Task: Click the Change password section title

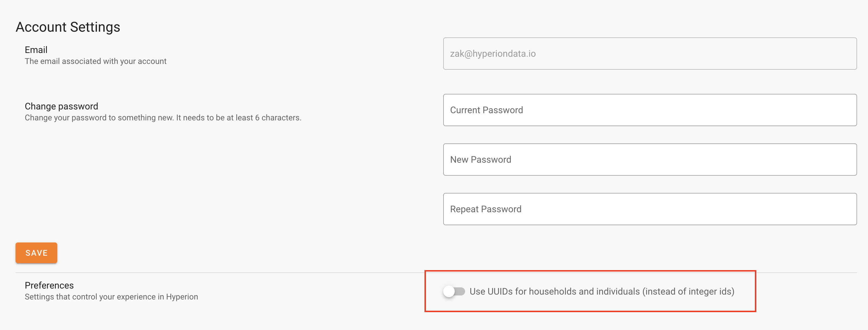Action: click(x=61, y=106)
